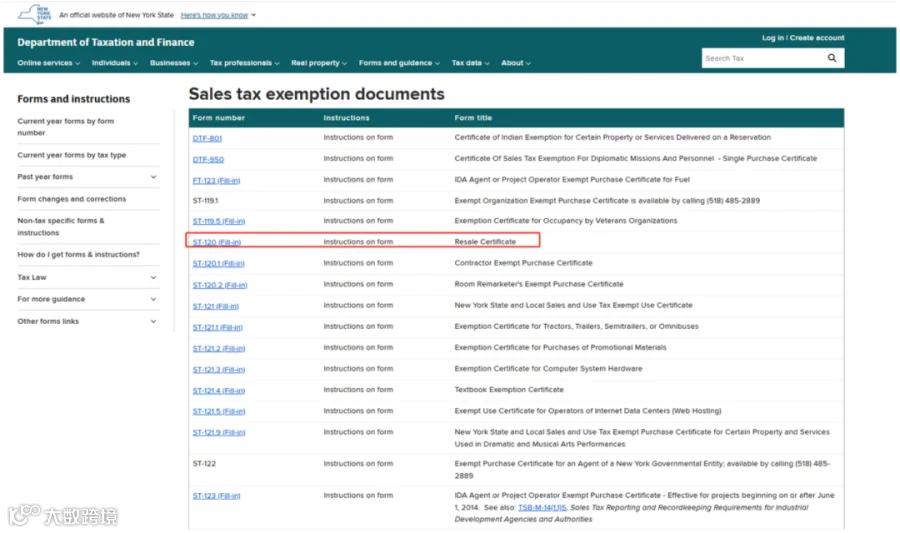Click 'Room Remarketer's Exempt Purchase Certificate' text

point(539,284)
